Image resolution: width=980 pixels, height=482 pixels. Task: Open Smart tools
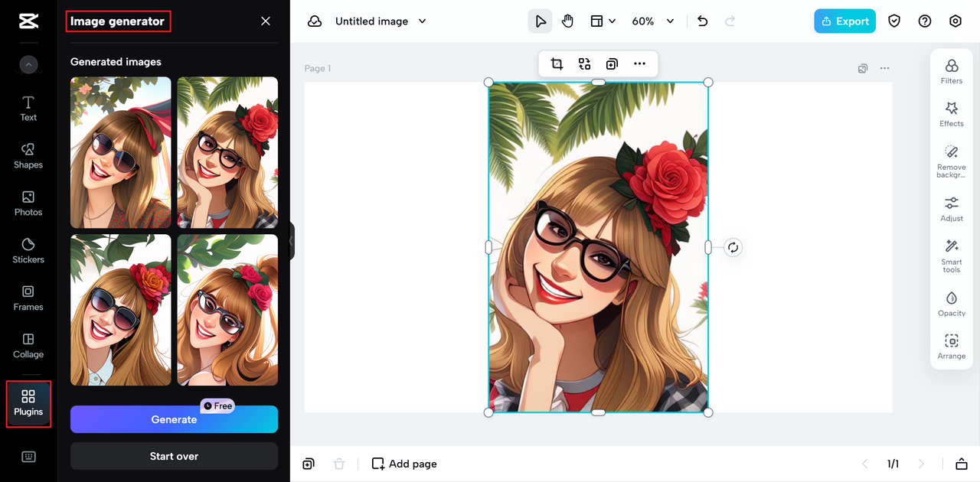click(x=952, y=256)
